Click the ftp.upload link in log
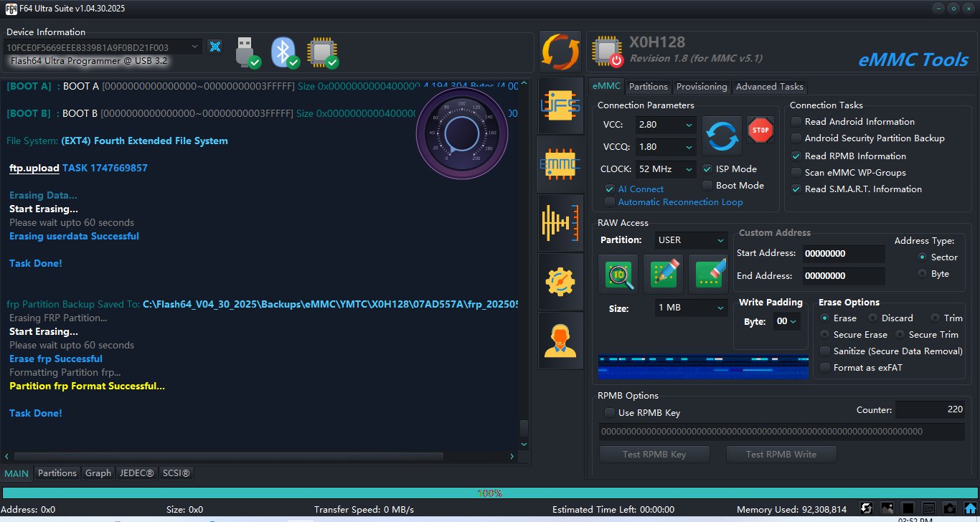This screenshot has height=522, width=980. click(34, 168)
